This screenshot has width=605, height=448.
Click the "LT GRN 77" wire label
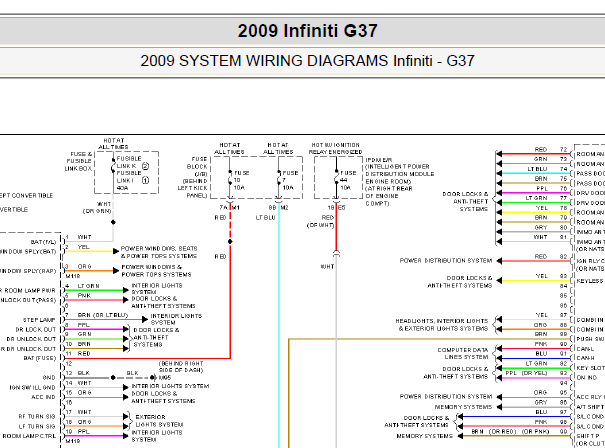pyautogui.click(x=546, y=198)
